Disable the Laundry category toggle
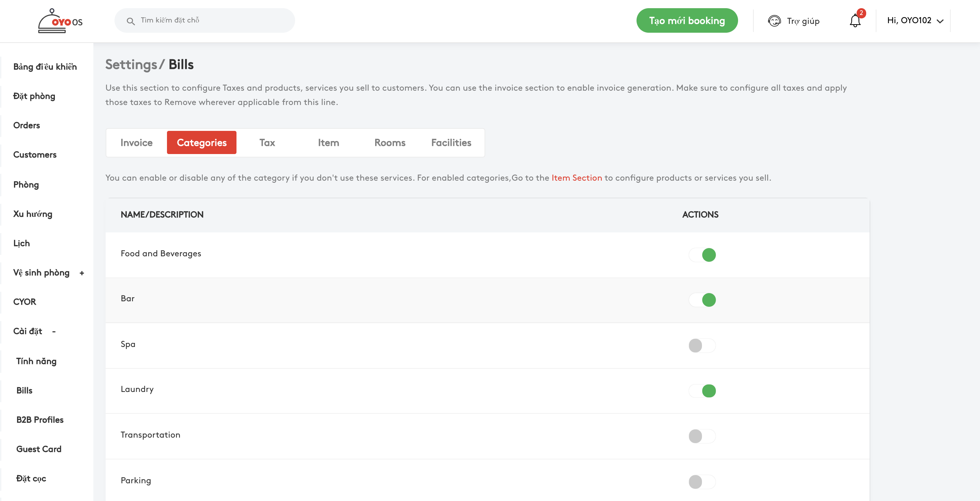 tap(702, 391)
